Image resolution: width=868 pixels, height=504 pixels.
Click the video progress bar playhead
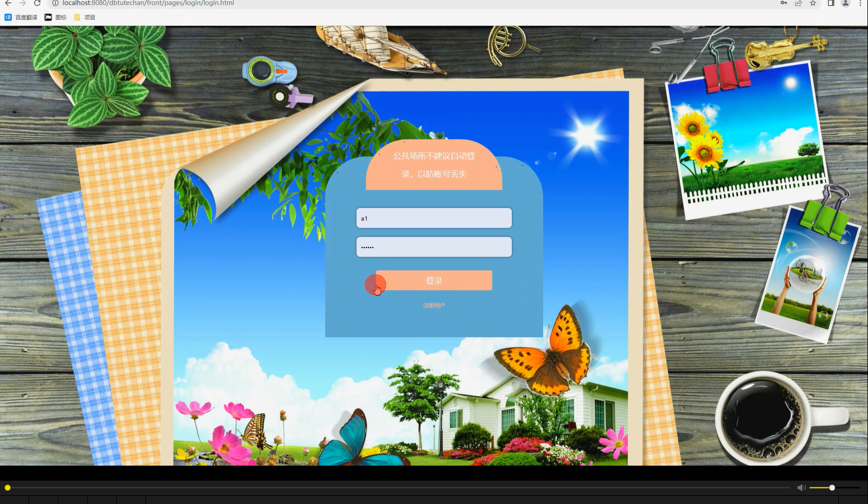7,487
